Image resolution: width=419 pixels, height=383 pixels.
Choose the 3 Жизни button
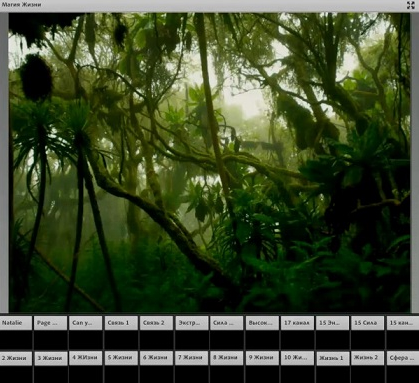coord(51,358)
